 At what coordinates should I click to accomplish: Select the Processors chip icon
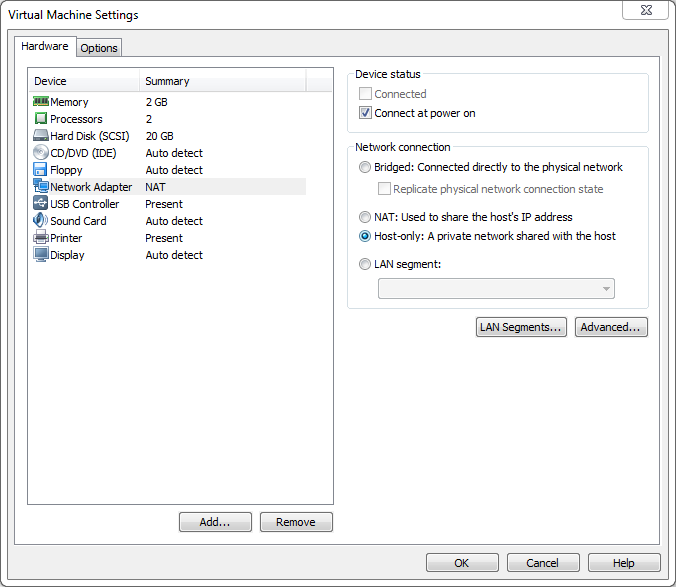(41, 119)
